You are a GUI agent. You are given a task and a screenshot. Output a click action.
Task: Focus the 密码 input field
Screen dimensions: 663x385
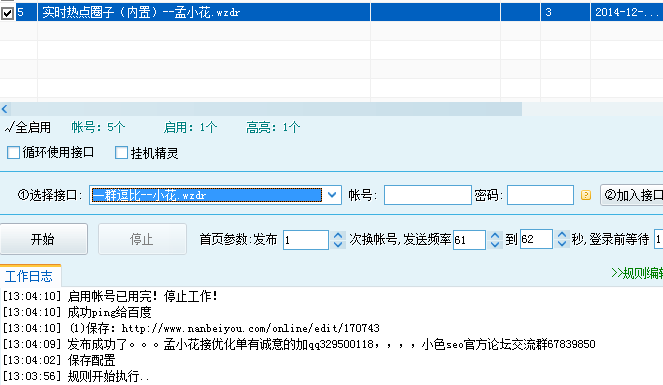[540, 195]
